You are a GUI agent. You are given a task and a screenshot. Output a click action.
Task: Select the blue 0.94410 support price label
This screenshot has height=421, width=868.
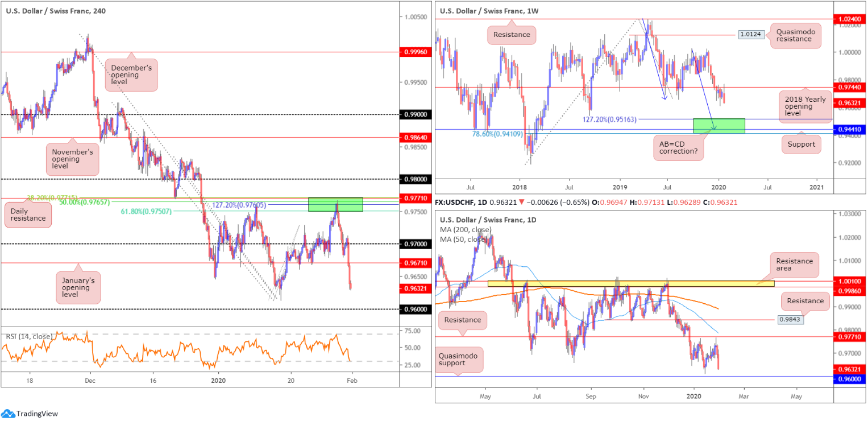click(849, 130)
